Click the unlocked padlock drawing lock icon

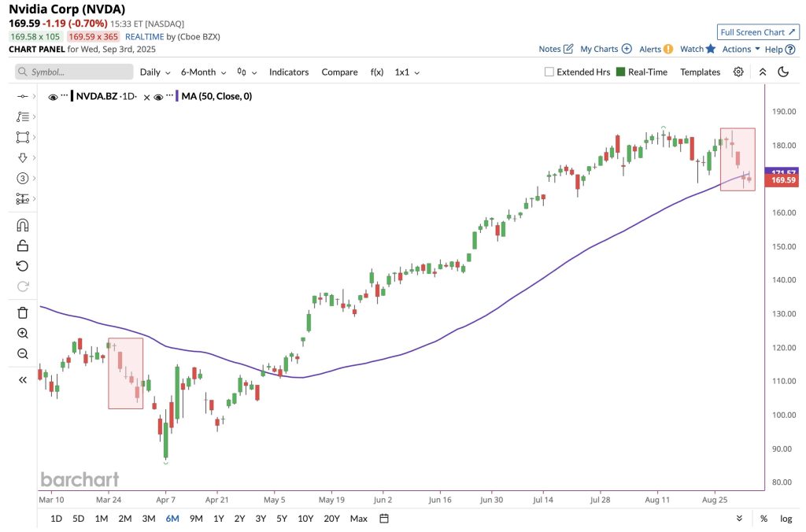point(23,246)
